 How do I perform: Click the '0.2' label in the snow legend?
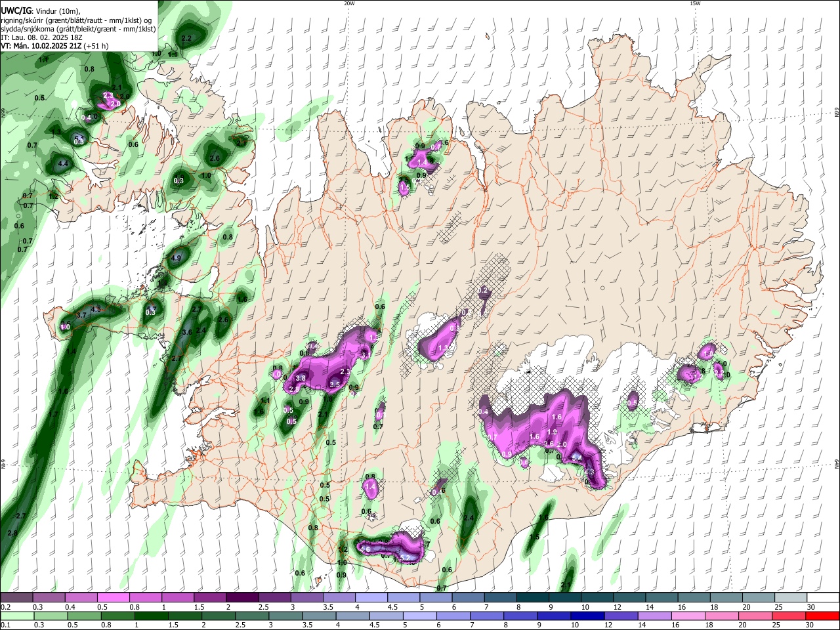pyautogui.click(x=5, y=607)
